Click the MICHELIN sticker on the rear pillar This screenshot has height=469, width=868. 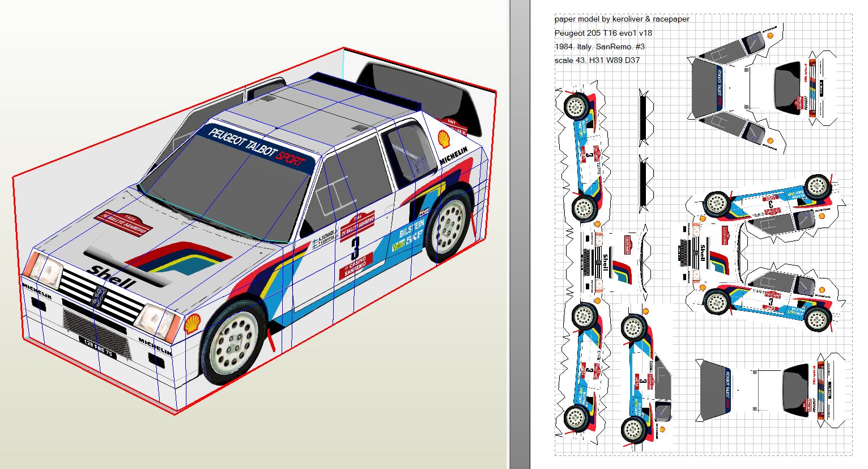coord(454,157)
